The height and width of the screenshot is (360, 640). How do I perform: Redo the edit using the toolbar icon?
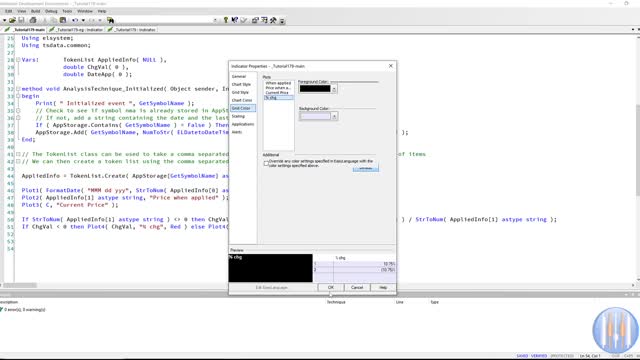click(x=92, y=20)
